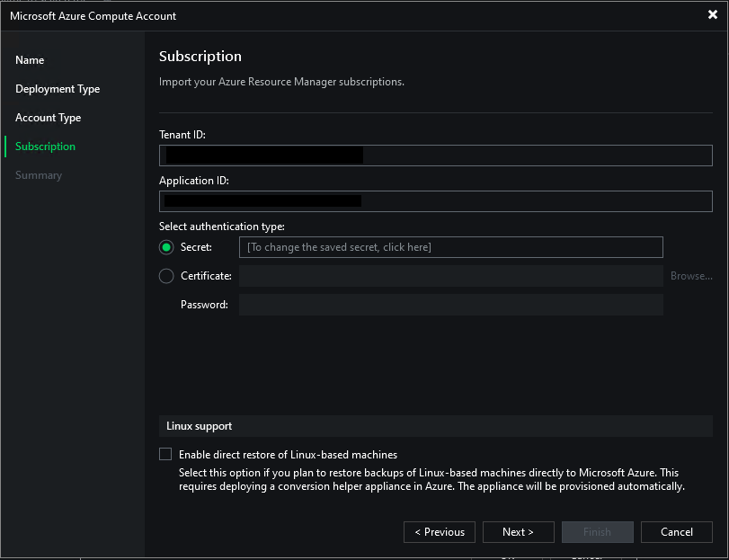Image resolution: width=729 pixels, height=560 pixels.
Task: Close the Azure Compute Account dialog
Action: click(712, 14)
